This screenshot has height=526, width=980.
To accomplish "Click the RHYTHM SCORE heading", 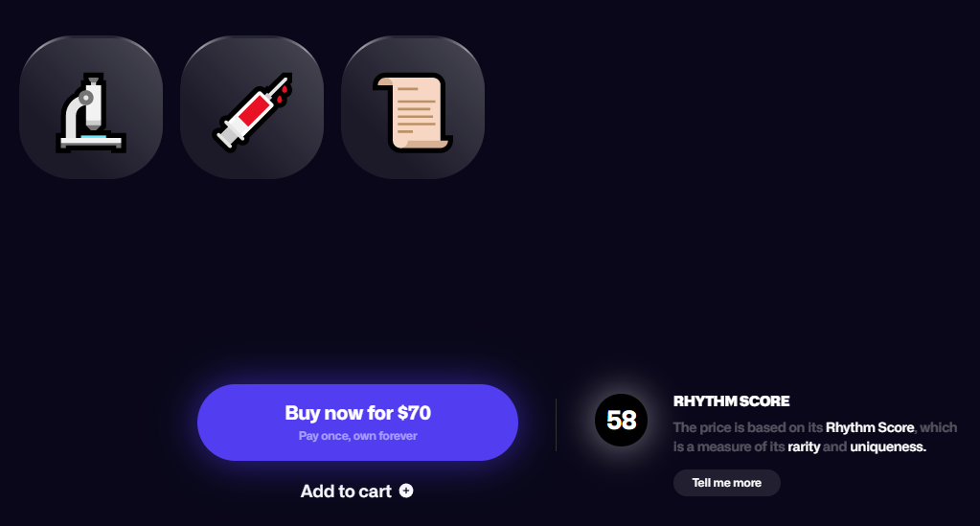I will pyautogui.click(x=731, y=401).
